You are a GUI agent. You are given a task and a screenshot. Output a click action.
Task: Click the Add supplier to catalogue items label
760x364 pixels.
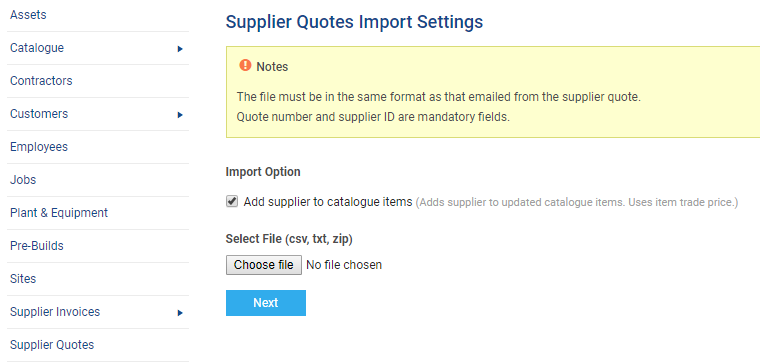point(328,202)
